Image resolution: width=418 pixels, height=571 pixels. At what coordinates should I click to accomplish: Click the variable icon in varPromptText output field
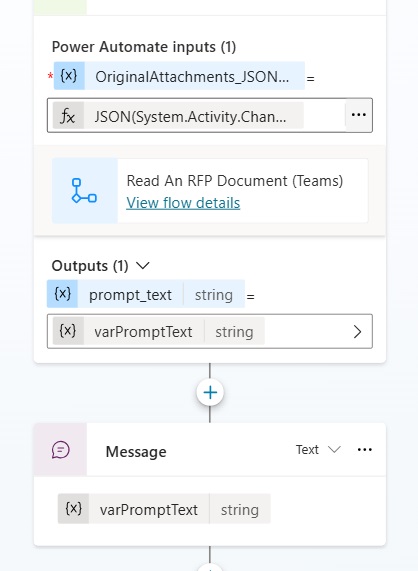point(68,331)
